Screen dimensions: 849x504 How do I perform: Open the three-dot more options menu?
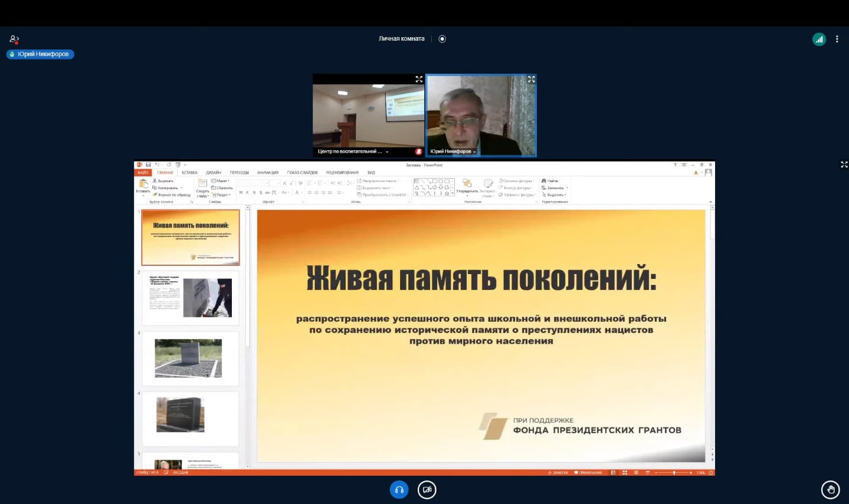coord(837,39)
